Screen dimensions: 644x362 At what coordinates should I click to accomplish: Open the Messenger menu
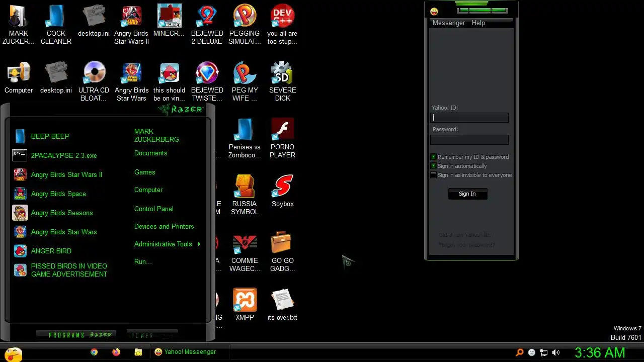pyautogui.click(x=449, y=23)
